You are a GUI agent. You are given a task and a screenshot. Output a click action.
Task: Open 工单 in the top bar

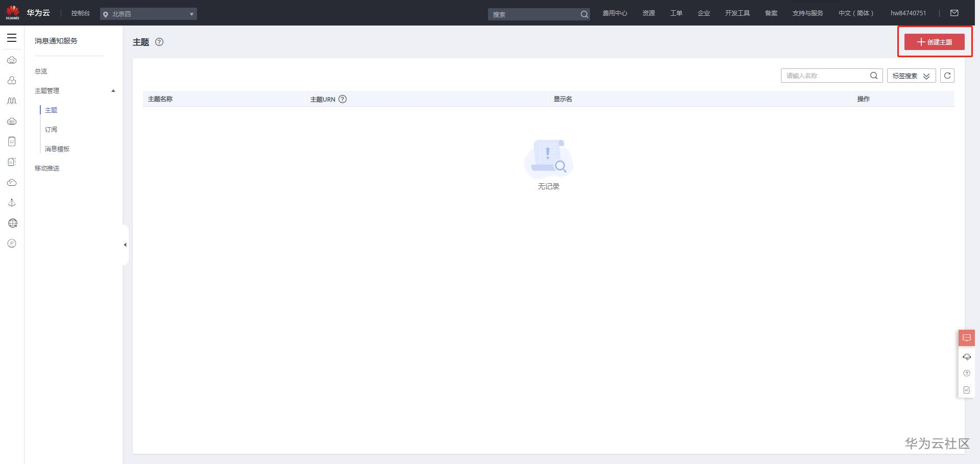click(x=676, y=13)
